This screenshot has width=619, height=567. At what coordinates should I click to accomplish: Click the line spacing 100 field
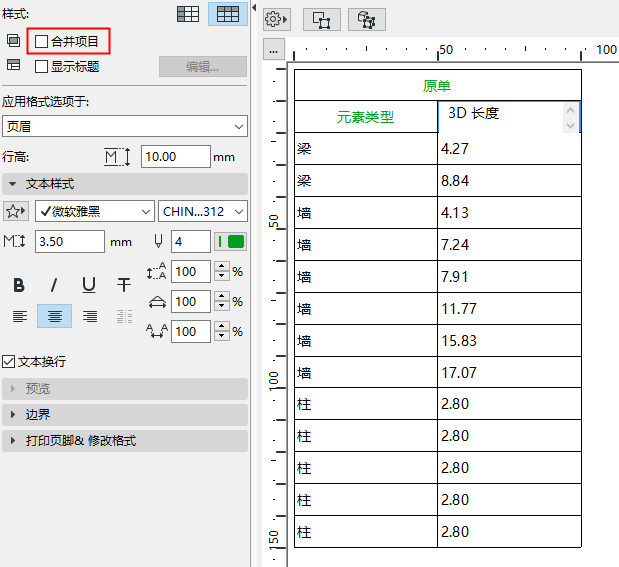click(x=191, y=272)
